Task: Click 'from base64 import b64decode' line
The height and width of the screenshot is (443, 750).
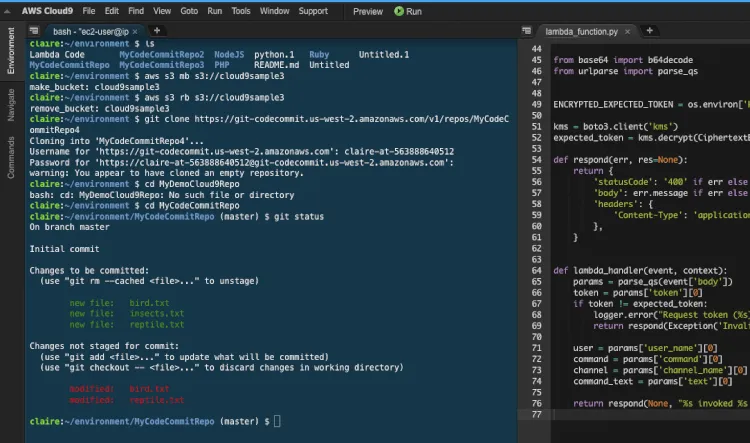Action: 623,60
